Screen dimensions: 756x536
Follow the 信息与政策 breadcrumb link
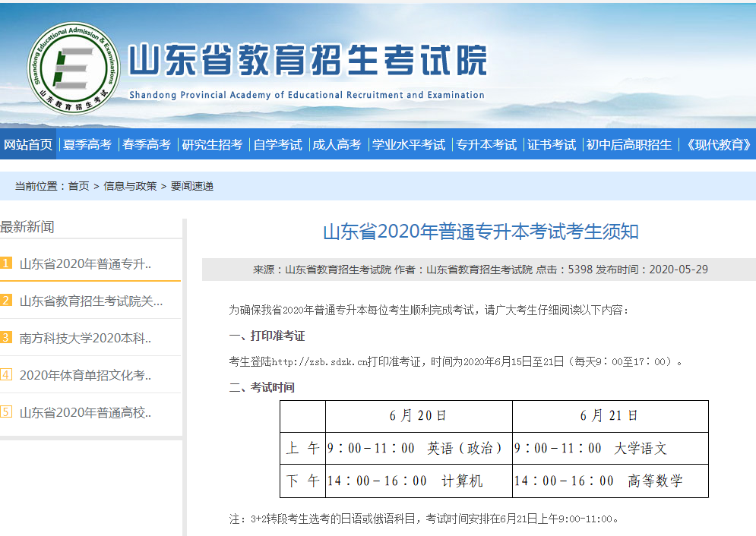130,186
